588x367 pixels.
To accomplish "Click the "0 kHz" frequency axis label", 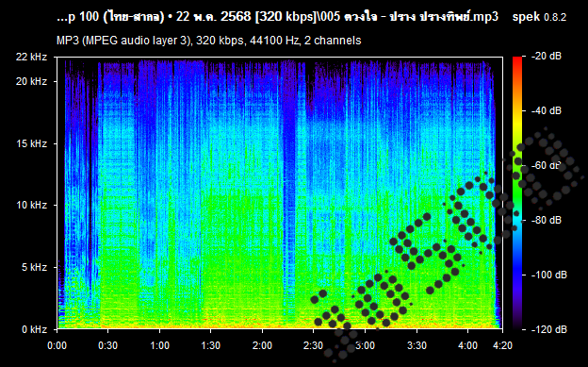I will click(34, 329).
